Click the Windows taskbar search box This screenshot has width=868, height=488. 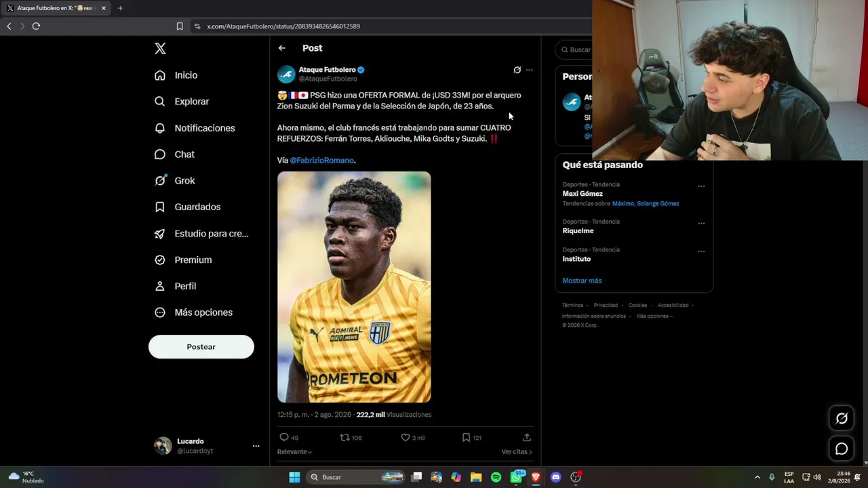[x=356, y=477]
